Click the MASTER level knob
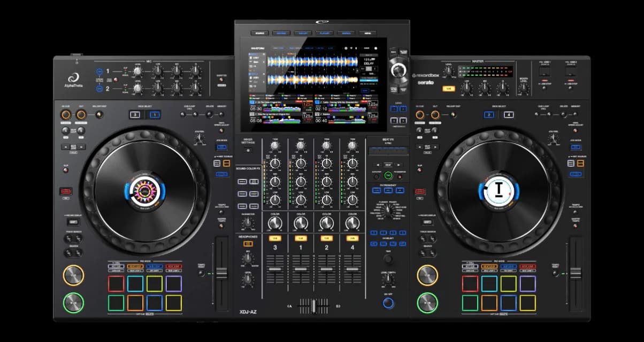644x342 pixels. (450, 72)
